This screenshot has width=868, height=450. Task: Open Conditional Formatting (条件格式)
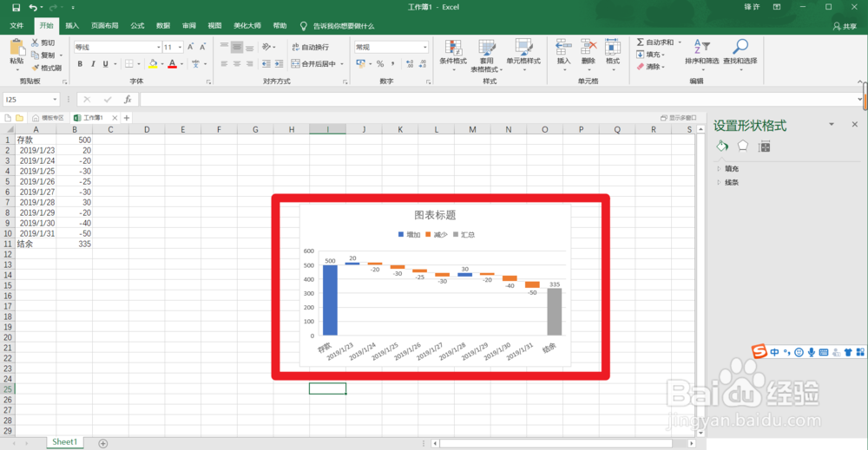(x=453, y=54)
